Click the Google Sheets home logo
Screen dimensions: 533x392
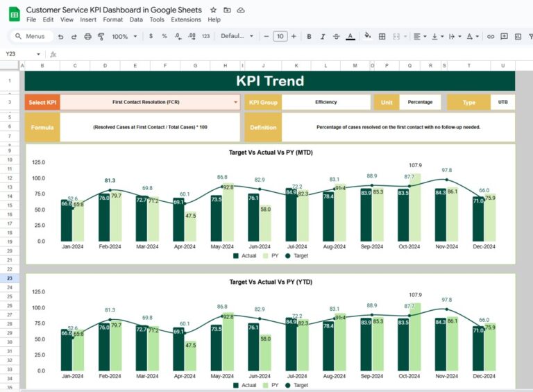coord(14,15)
